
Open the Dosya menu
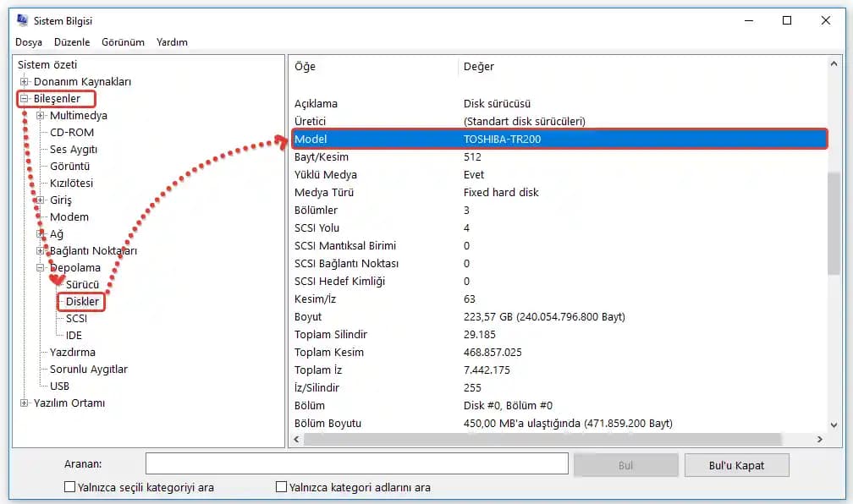29,42
